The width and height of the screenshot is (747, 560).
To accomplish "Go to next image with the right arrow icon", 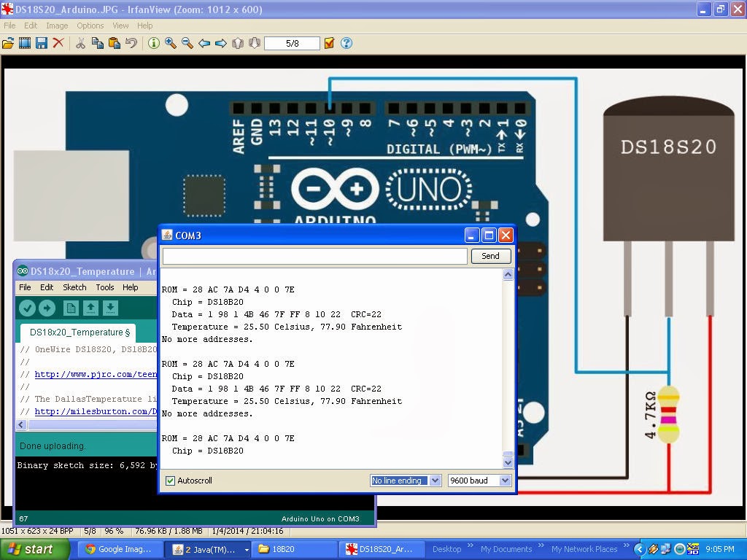I will (220, 43).
